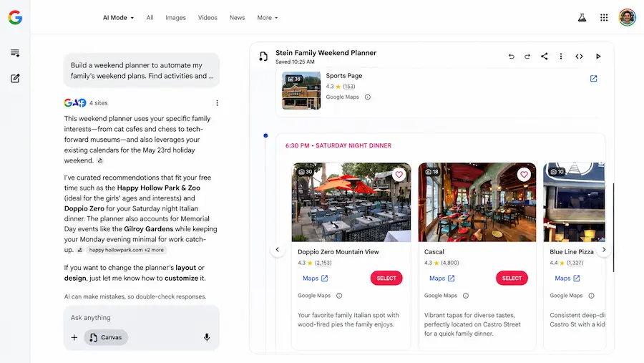Open Search Labs flask icon

tap(582, 18)
